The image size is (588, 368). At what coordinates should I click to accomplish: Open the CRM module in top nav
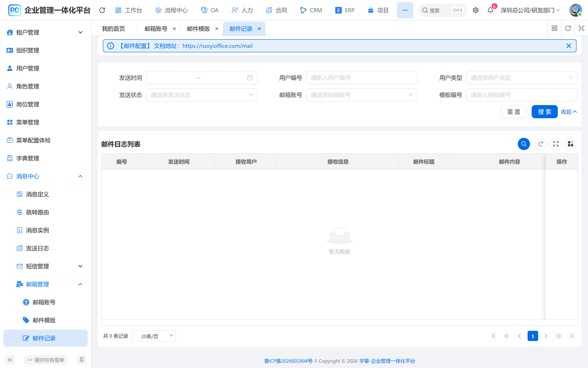[311, 10]
